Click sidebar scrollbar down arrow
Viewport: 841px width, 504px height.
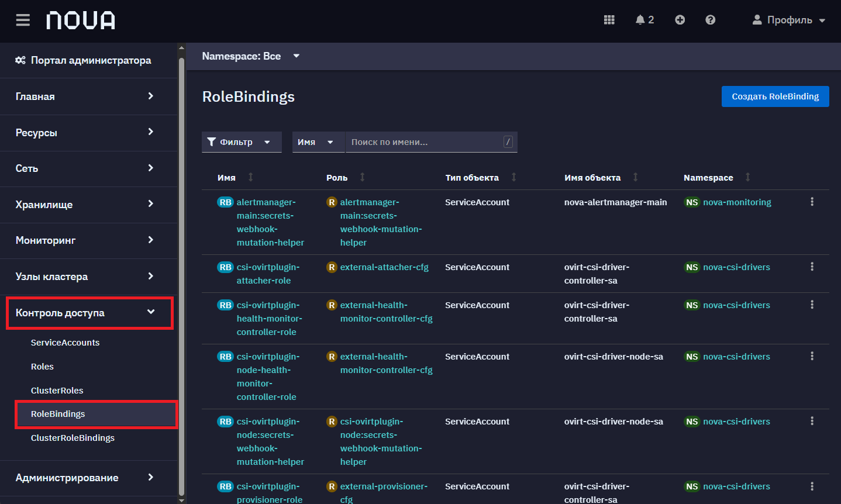181,500
